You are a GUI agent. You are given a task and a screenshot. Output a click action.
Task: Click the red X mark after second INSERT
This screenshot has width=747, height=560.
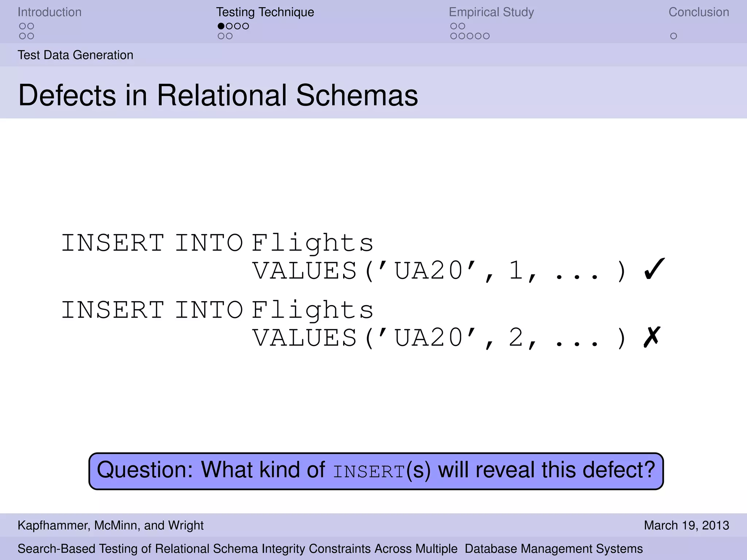[x=652, y=337]
